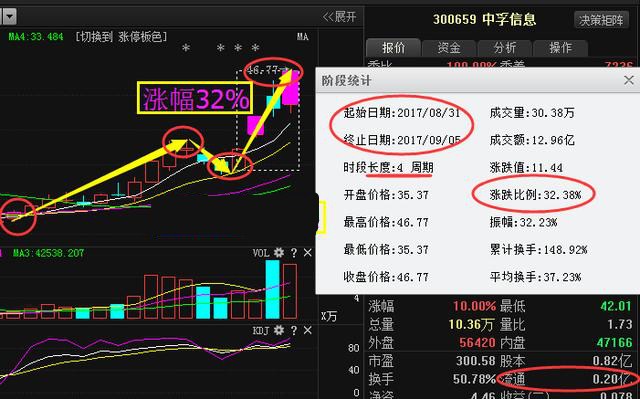Expand panel with <<展开
The height and width of the screenshot is (399, 640).
pyautogui.click(x=339, y=17)
